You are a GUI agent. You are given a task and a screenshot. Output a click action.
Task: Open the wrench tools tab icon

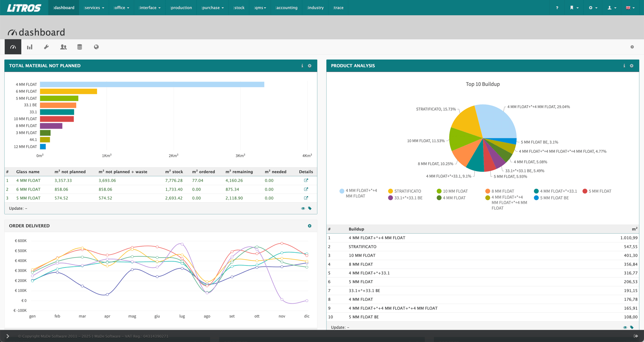(46, 47)
